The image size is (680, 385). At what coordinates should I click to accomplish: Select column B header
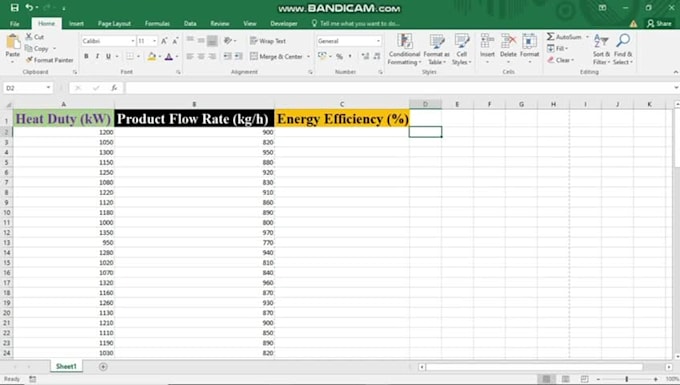pyautogui.click(x=194, y=104)
